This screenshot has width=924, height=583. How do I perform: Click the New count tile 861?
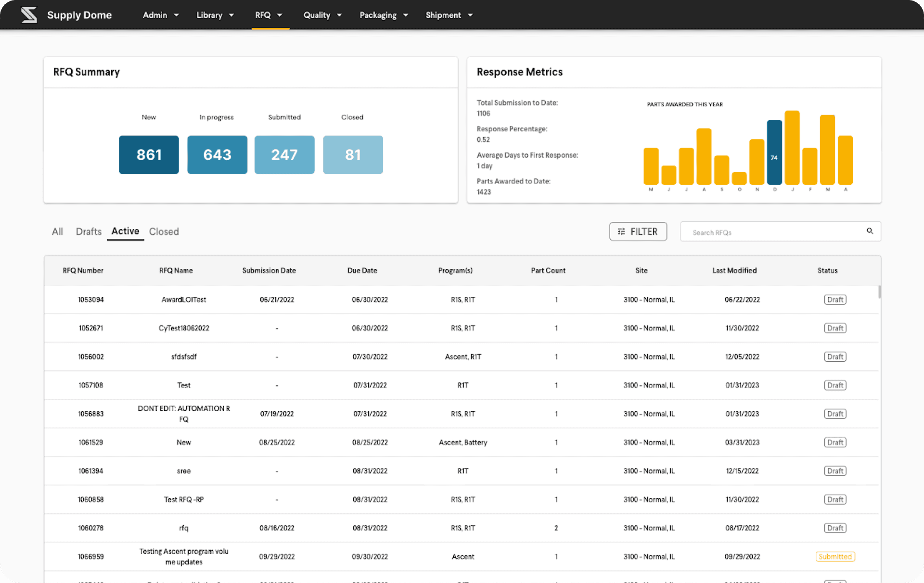click(149, 155)
